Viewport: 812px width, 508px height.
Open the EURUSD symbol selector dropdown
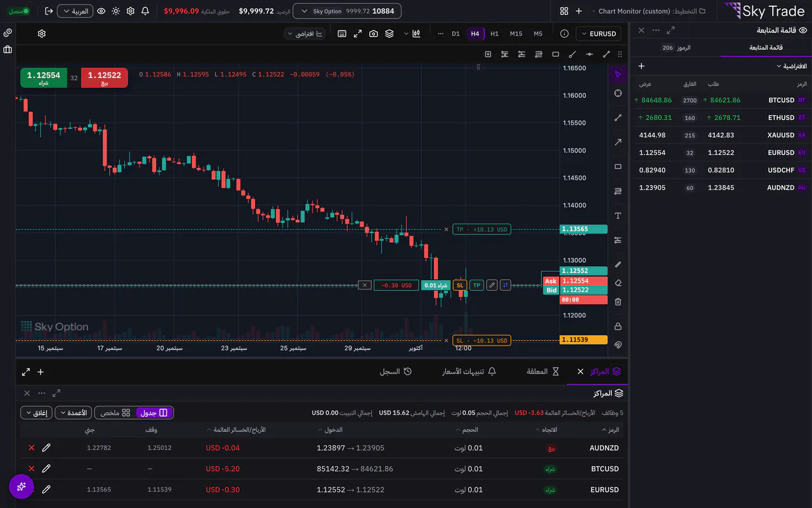coord(598,34)
